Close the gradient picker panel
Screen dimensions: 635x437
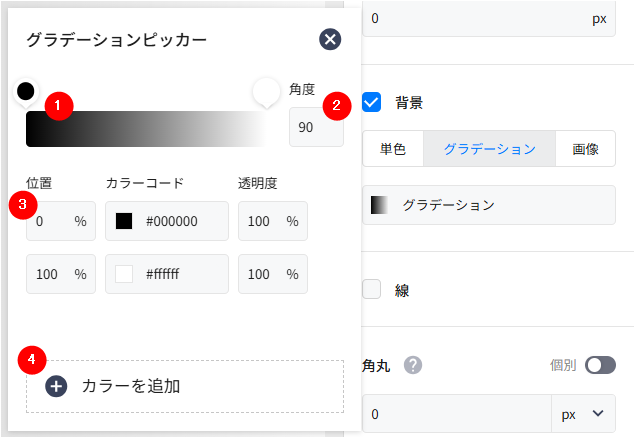coord(331,40)
